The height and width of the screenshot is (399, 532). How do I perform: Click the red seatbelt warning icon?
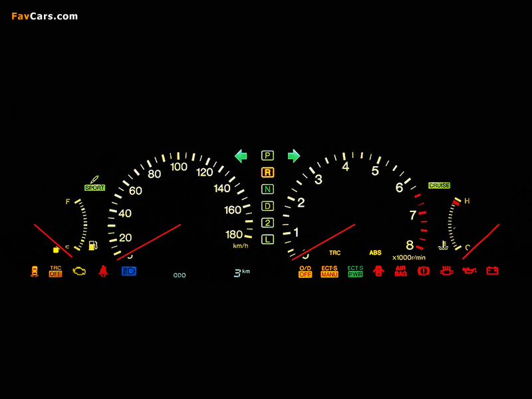pyautogui.click(x=103, y=271)
